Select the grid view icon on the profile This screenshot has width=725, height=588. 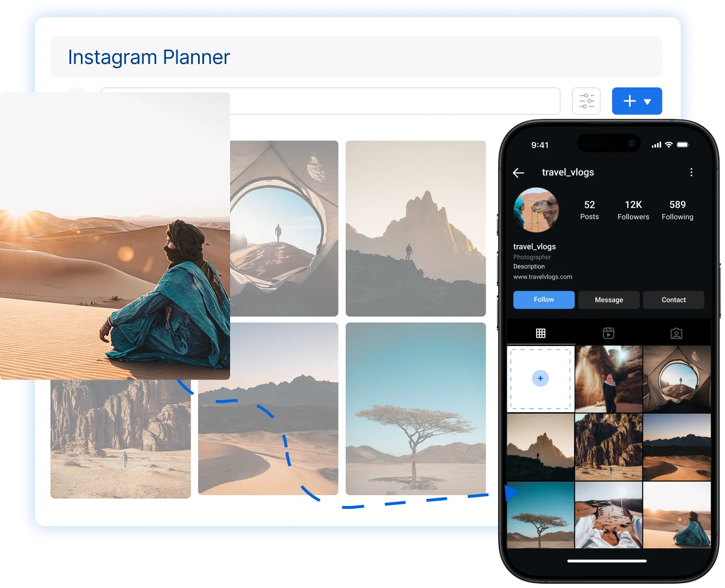point(540,333)
